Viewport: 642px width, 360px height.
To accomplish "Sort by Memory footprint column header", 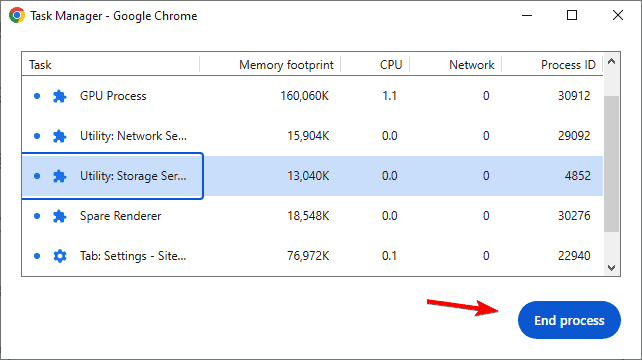I will pos(286,65).
